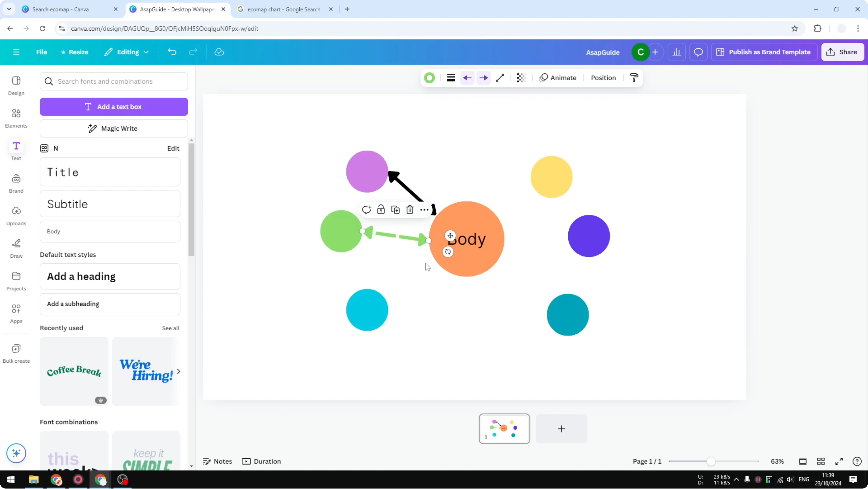The image size is (868, 489).
Task: Lock the selected element
Action: pos(381,210)
